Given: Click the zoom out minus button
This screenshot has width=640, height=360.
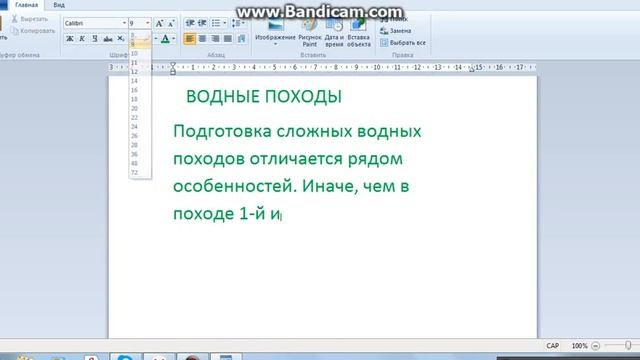Looking at the screenshot, I should pos(596,346).
